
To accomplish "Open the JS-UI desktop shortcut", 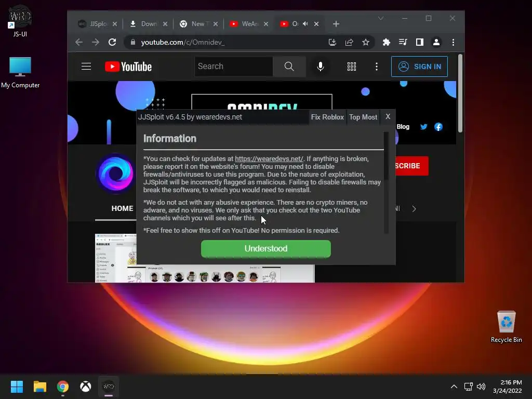I will 20,20.
